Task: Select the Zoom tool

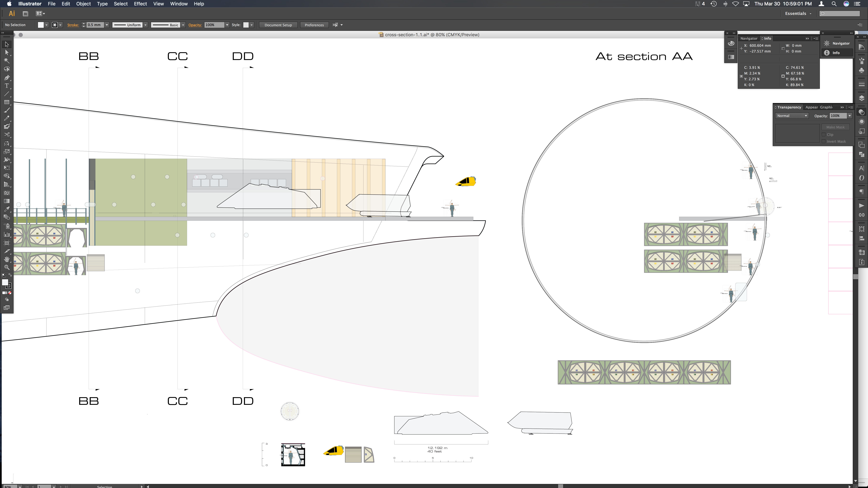Action: click(7, 267)
